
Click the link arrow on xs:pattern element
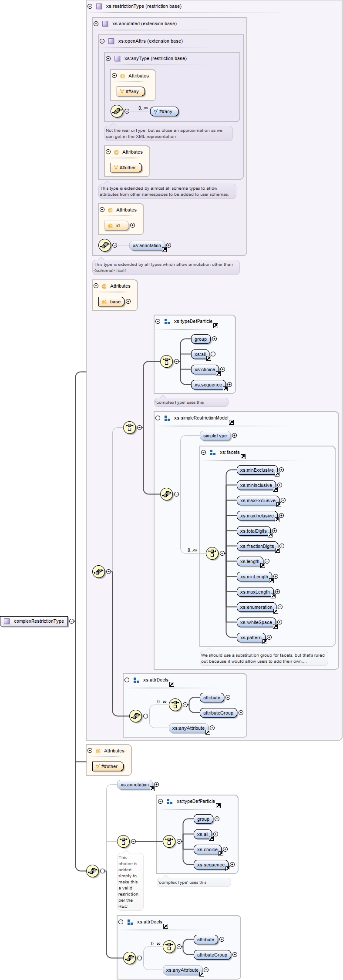pos(264,641)
